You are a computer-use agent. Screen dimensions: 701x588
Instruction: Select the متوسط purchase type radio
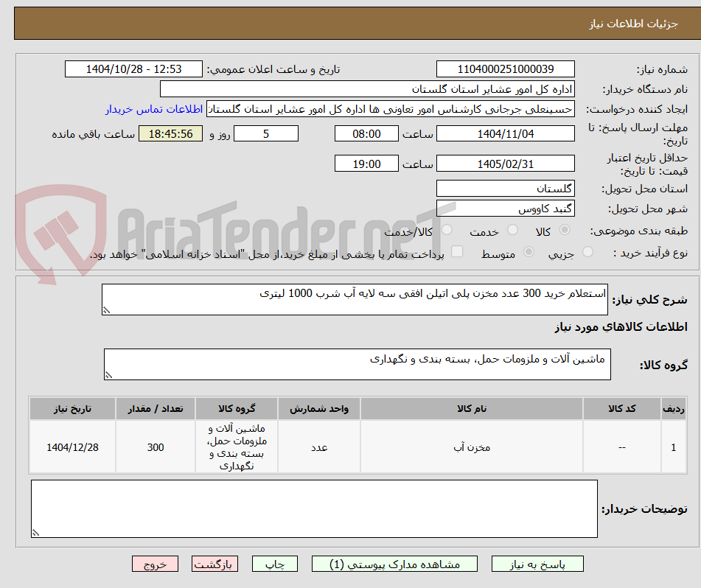coord(529,252)
